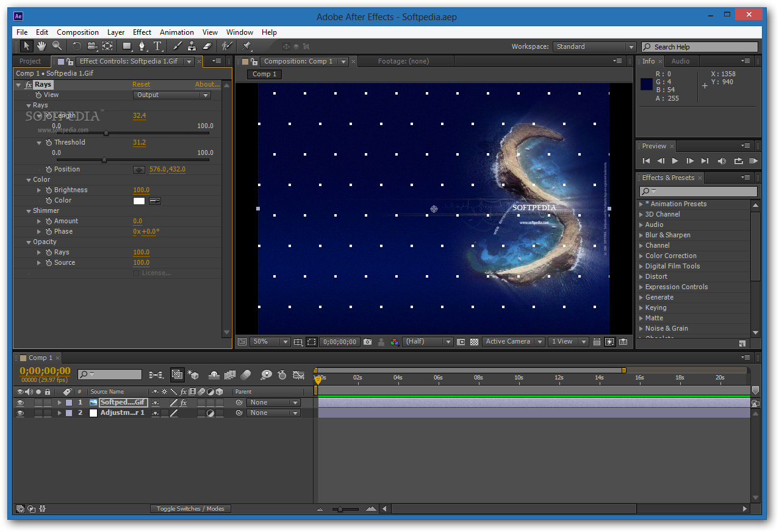This screenshot has width=779, height=532.
Task: Open Parent None dropdown for layer 1
Action: (x=273, y=403)
